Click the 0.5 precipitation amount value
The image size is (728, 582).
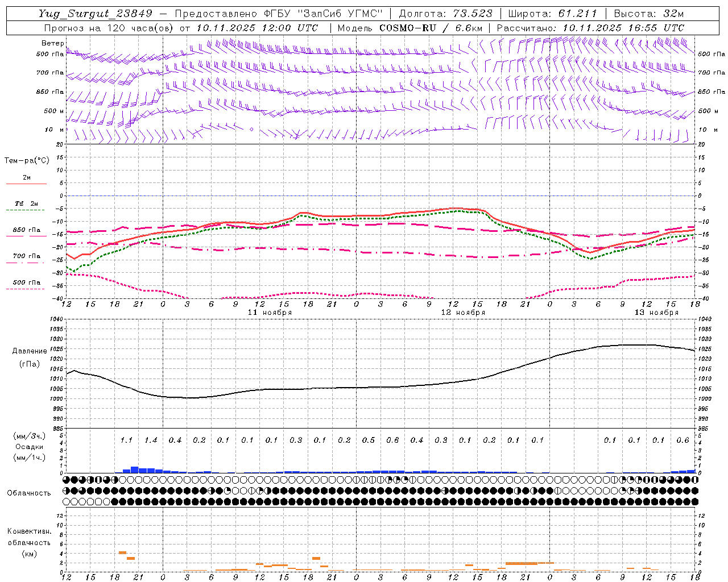(369, 440)
